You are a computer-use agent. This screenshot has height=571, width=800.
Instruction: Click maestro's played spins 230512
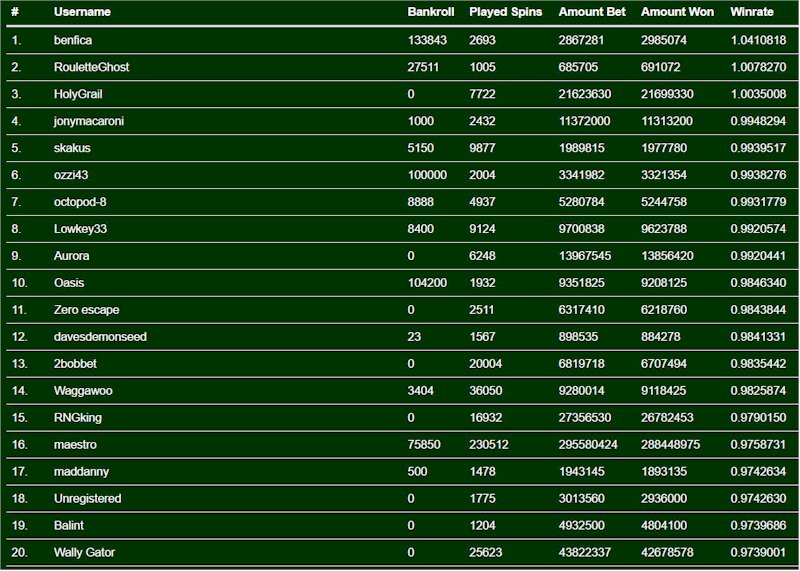point(489,445)
